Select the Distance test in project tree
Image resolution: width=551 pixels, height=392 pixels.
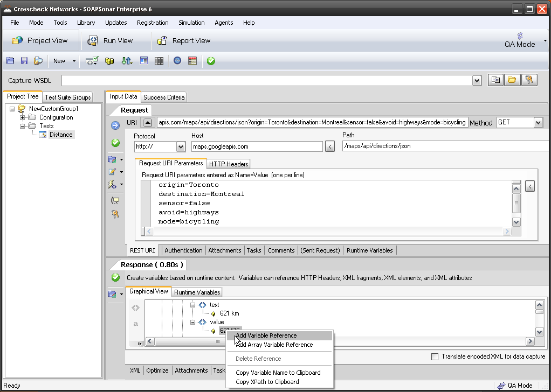61,135
